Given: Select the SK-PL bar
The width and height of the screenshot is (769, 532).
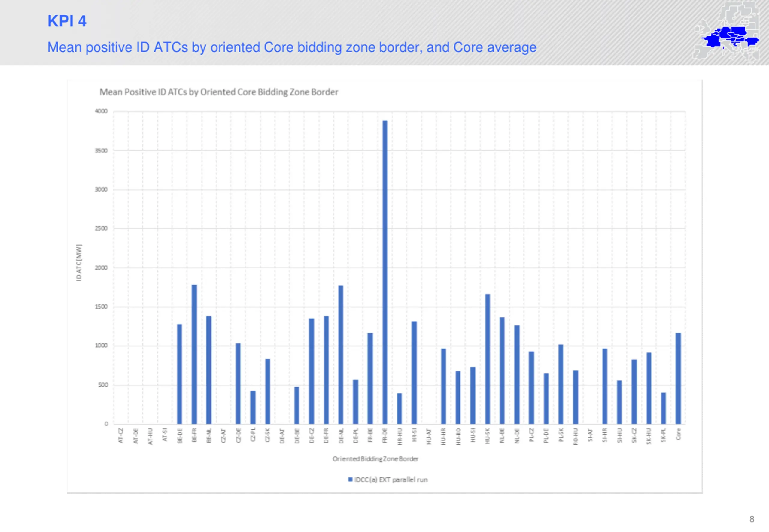Looking at the screenshot, I should coord(663,408).
